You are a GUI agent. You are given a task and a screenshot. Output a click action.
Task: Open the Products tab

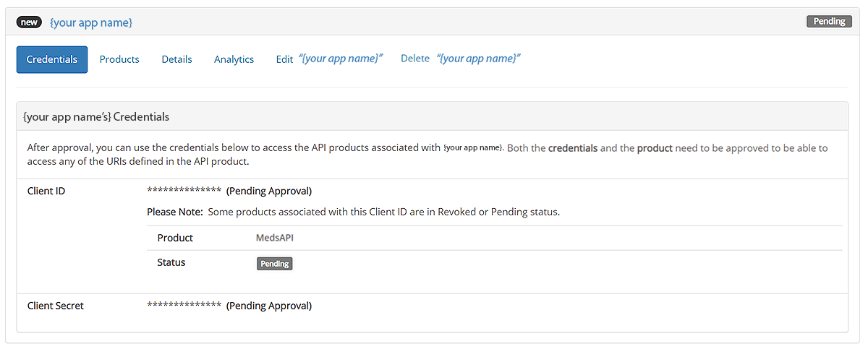(x=119, y=59)
